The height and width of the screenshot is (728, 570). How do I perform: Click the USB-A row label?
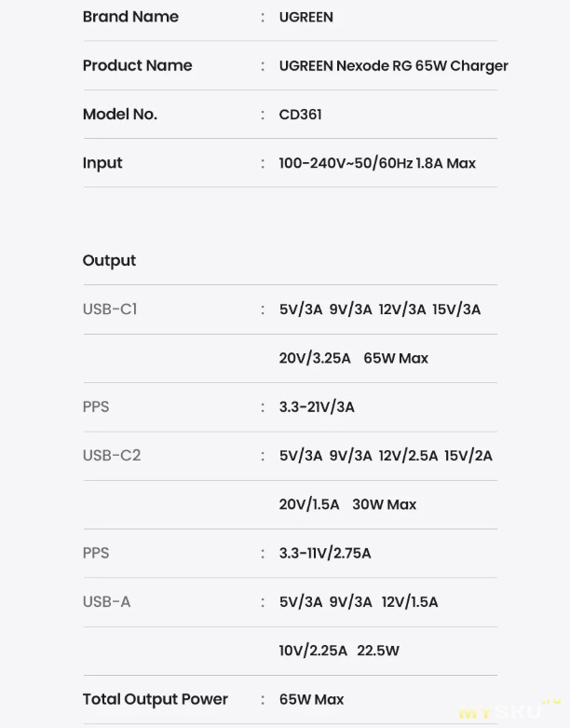pyautogui.click(x=106, y=601)
